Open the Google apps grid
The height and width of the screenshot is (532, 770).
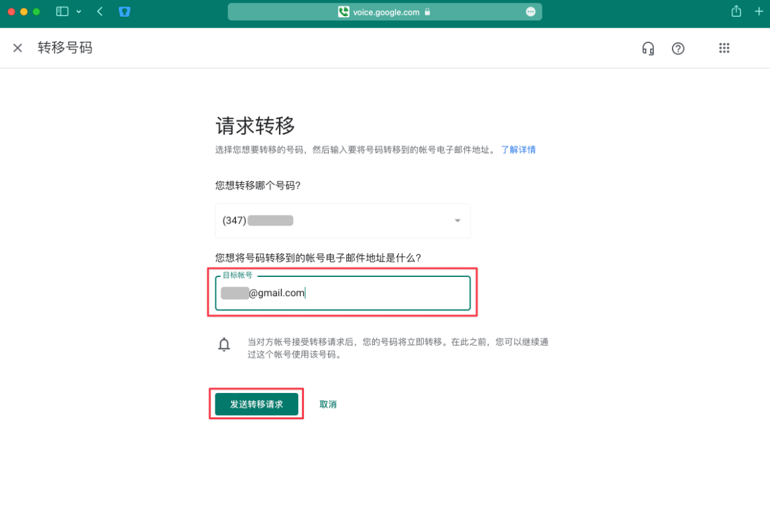724,48
